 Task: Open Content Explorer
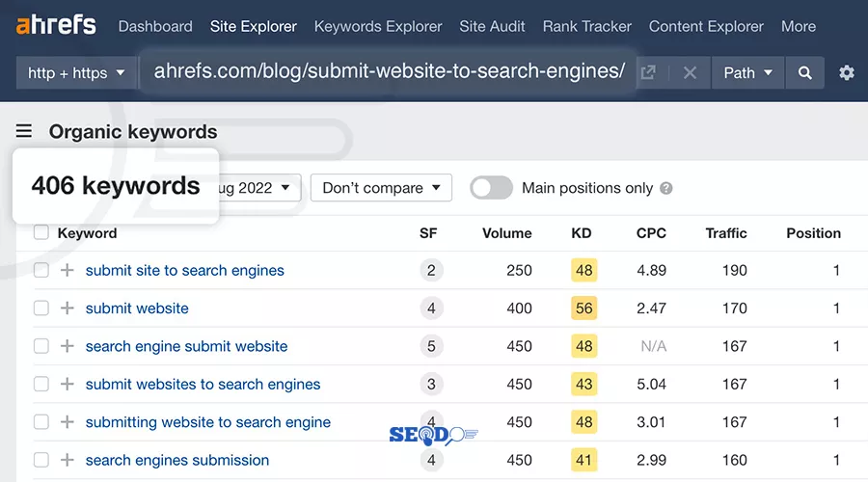[706, 26]
